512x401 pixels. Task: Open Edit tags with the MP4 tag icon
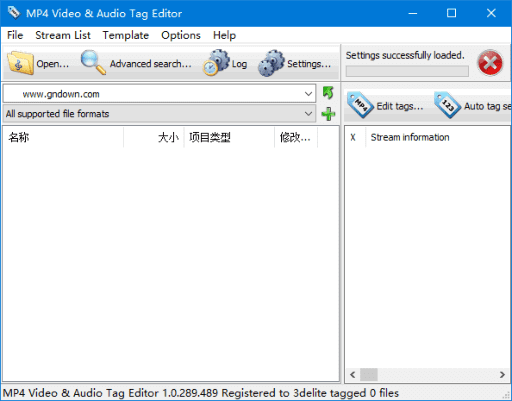385,106
